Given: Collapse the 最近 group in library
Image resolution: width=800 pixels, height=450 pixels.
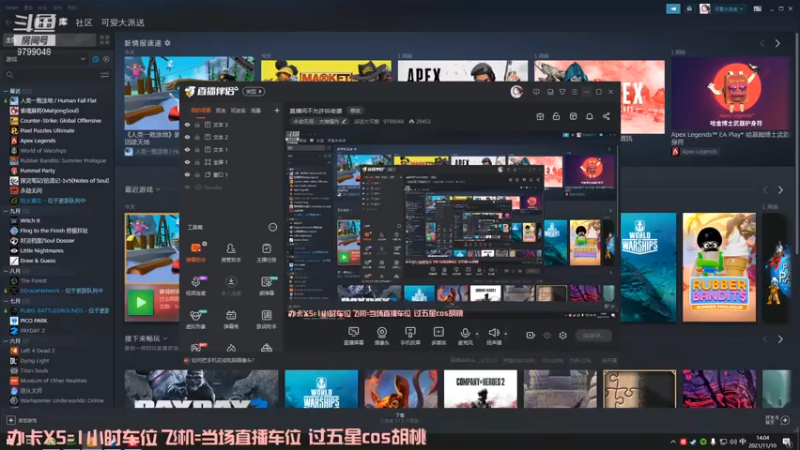Looking at the screenshot, I should coord(6,91).
